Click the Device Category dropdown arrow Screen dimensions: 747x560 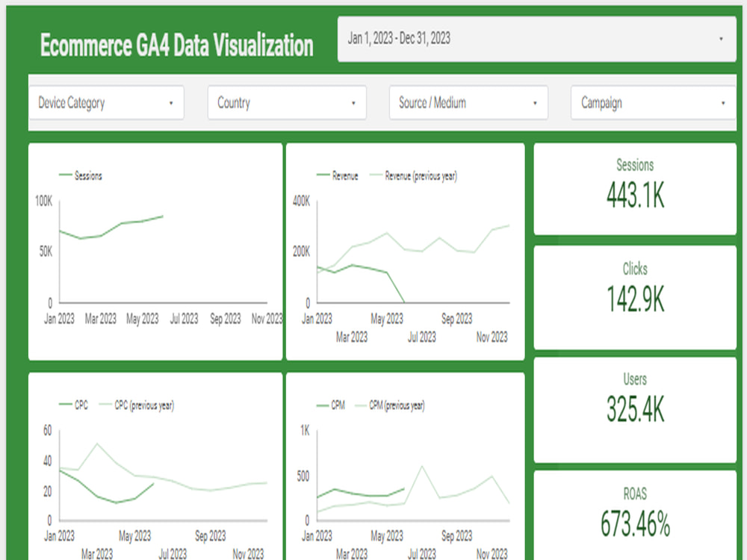171,102
